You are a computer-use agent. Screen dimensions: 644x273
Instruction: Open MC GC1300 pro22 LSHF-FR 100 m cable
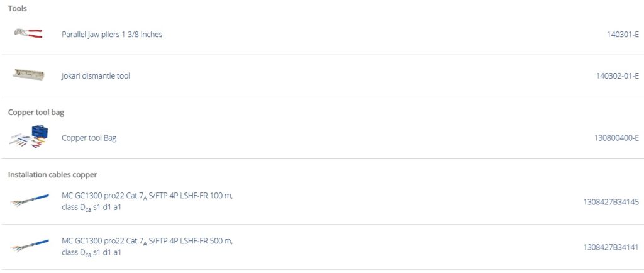pos(147,196)
